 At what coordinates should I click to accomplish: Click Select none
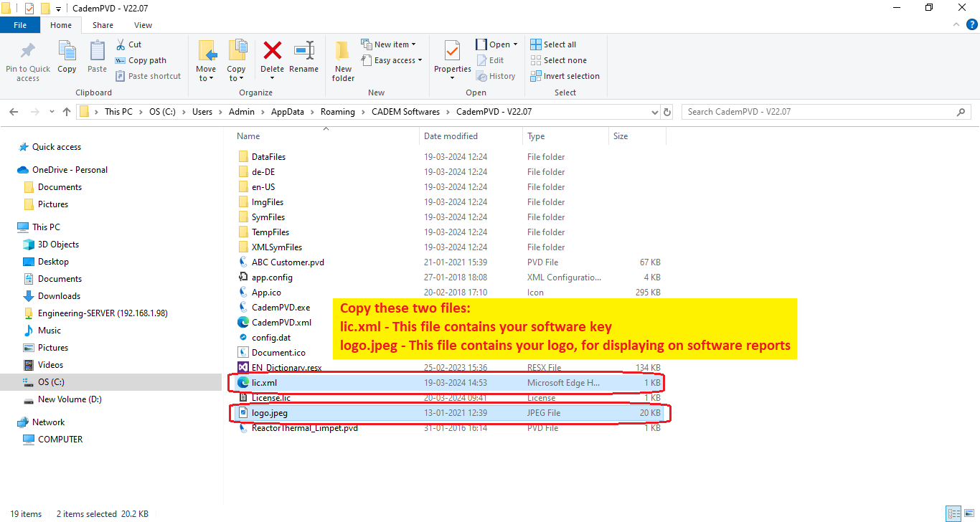coord(558,60)
